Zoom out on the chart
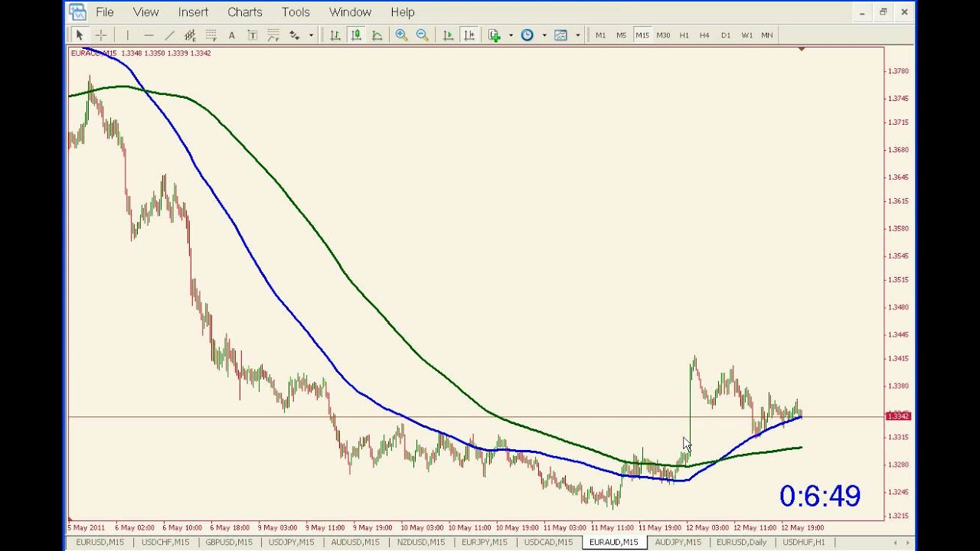980x551 pixels. (422, 35)
